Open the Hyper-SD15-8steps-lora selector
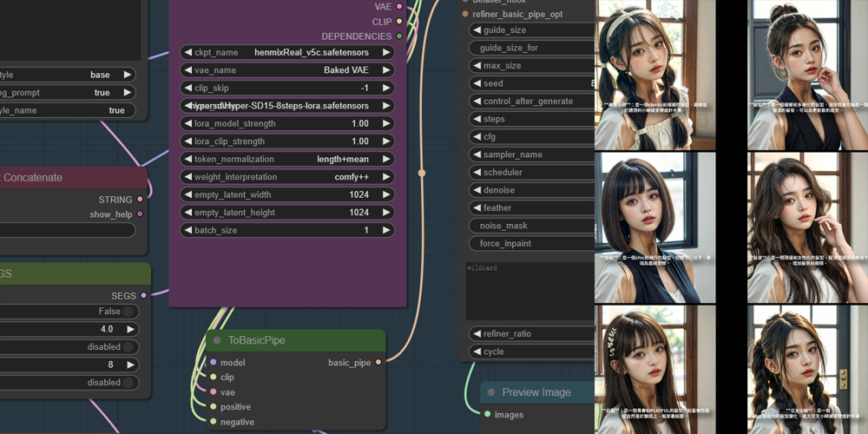 pyautogui.click(x=287, y=106)
